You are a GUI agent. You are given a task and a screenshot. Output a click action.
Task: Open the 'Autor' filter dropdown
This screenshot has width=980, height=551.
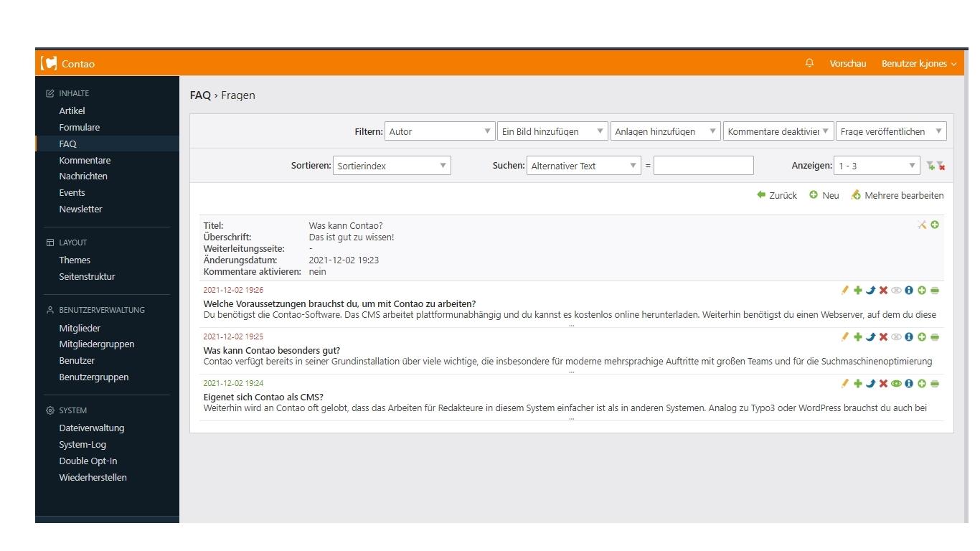pyautogui.click(x=440, y=131)
